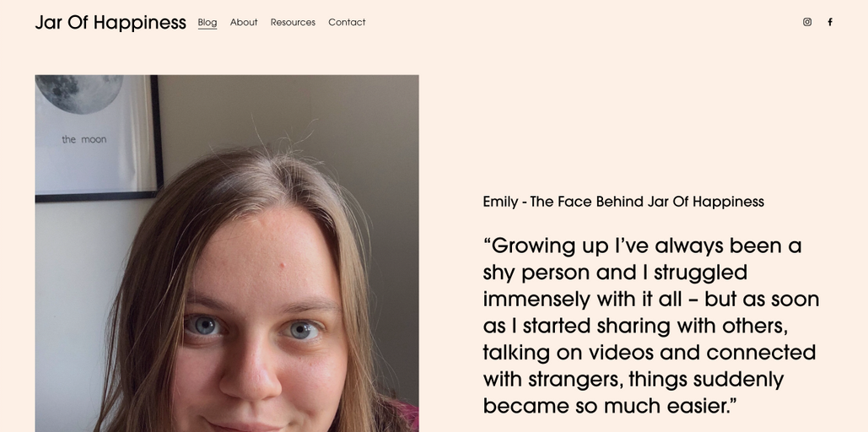Open the Instagram profile icon
Viewport: 868px width, 432px height.
click(807, 22)
